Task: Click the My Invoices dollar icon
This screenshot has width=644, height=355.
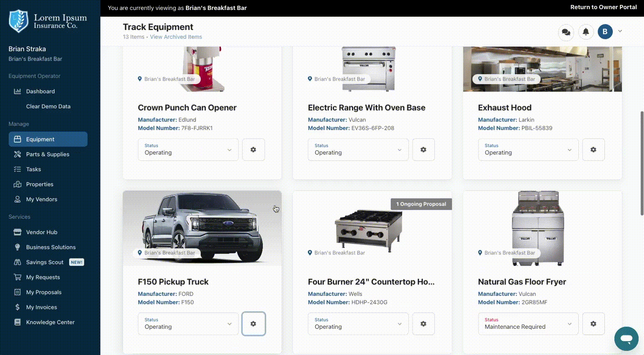Action: [x=17, y=307]
